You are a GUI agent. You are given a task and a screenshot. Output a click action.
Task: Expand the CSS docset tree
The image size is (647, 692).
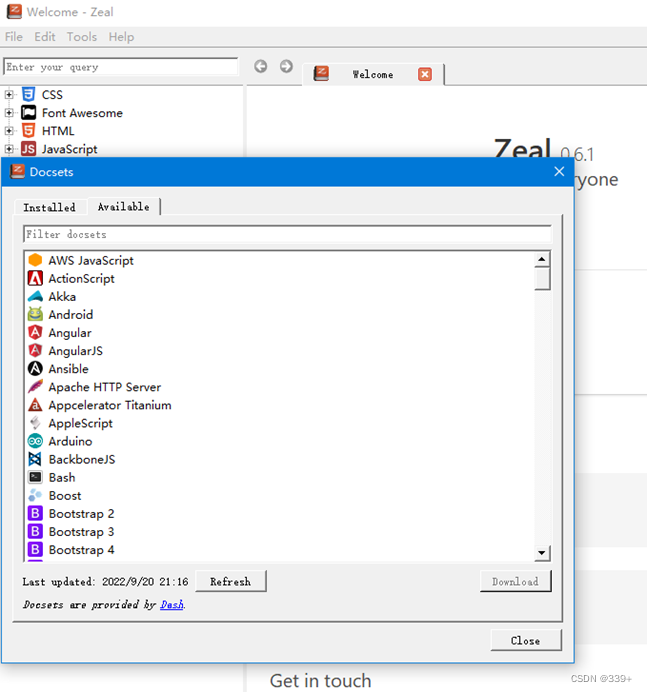click(x=9, y=94)
